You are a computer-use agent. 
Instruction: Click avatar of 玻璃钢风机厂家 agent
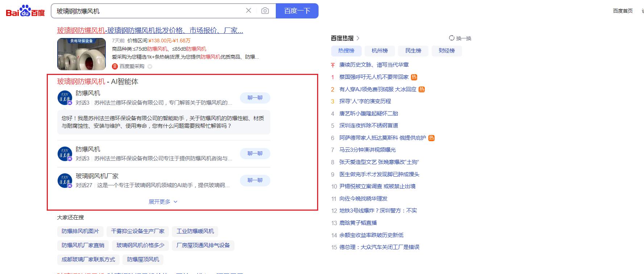click(x=65, y=181)
